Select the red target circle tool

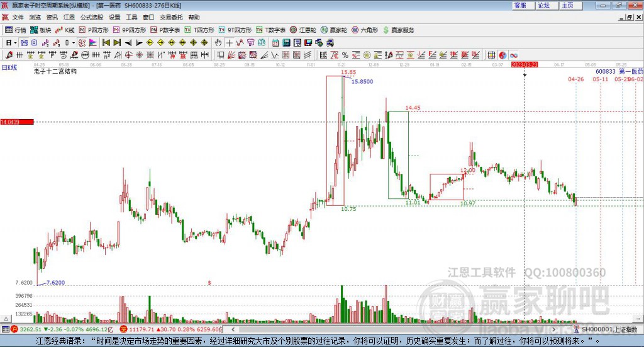[128, 55]
